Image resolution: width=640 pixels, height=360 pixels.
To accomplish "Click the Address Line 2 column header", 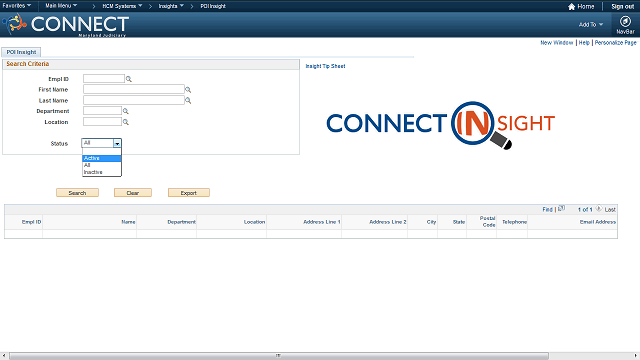I will coord(388,222).
